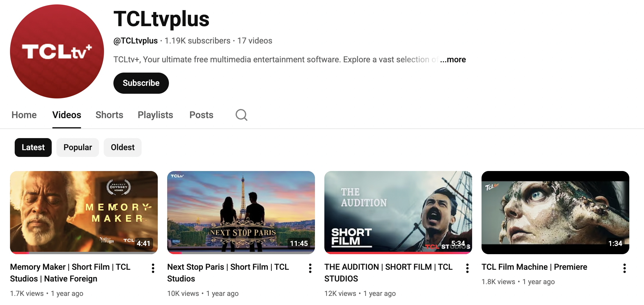Sort videos by Oldest
The width and height of the screenshot is (644, 305).
[123, 148]
